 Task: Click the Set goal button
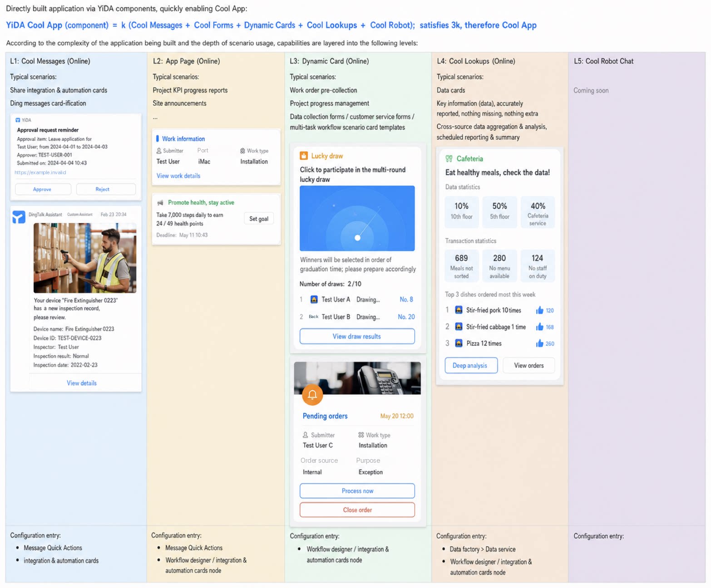[259, 219]
